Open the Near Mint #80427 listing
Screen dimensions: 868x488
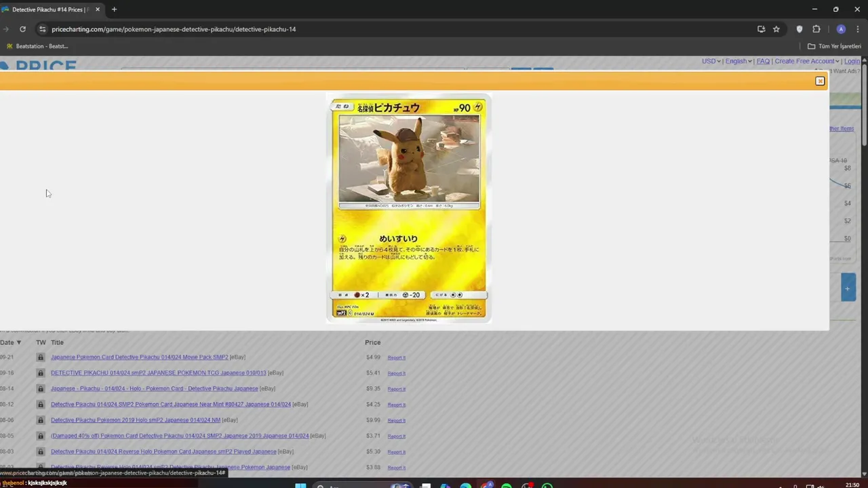coord(171,405)
